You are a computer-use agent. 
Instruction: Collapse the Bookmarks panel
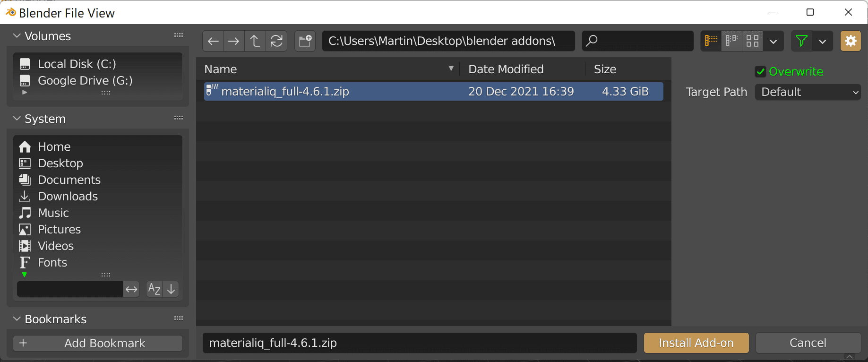point(17,319)
